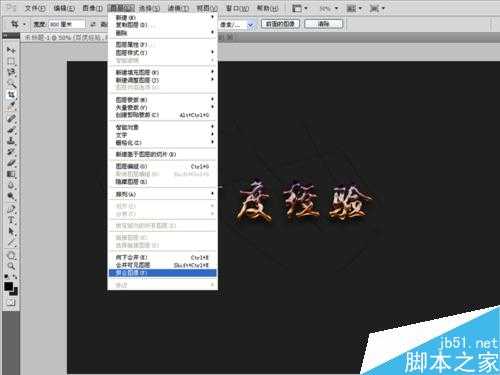Click the 宽度 (Width) input field

coord(67,24)
